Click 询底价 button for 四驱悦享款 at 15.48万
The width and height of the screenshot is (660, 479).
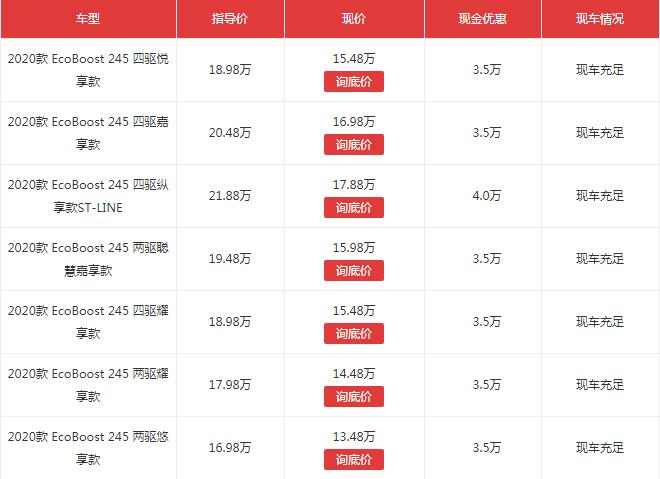tap(354, 81)
